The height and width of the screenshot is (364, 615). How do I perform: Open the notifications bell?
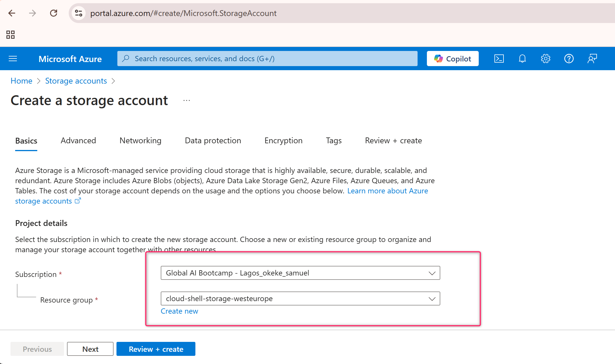coord(522,59)
